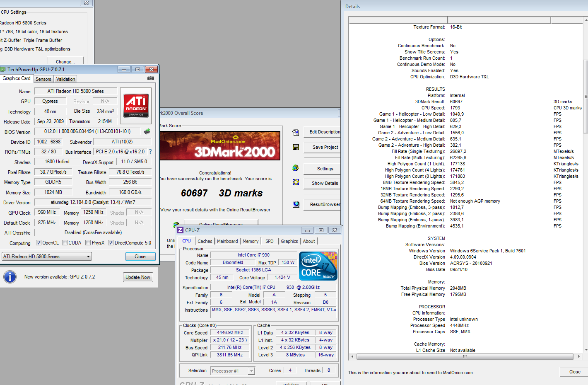Select the About tab in CPU-Z
The image size is (588, 385).
pos(309,241)
